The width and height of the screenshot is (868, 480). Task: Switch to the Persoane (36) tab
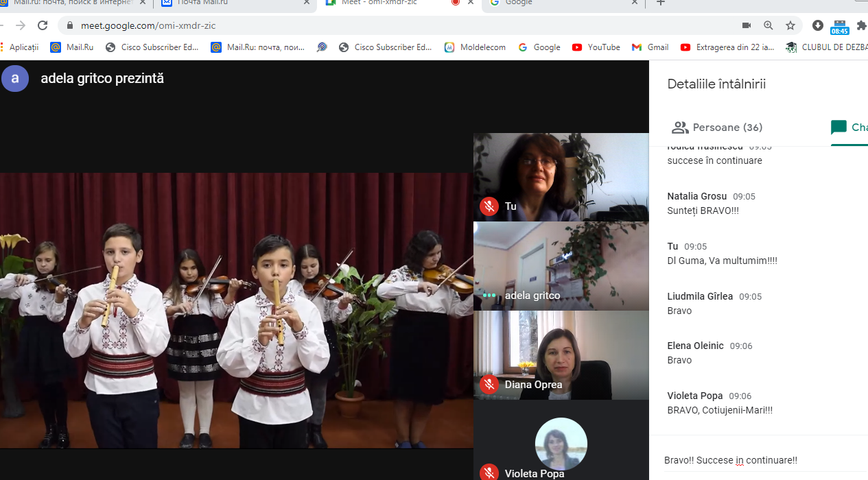(717, 128)
